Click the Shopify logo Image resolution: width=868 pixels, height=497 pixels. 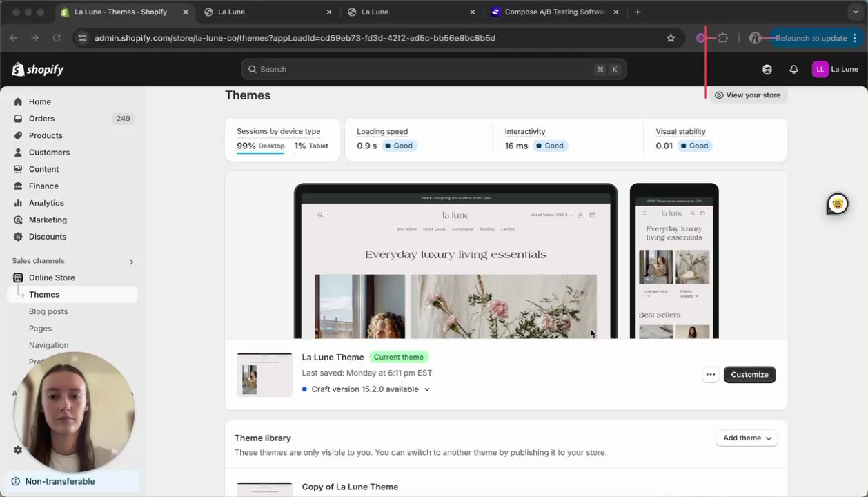(38, 69)
